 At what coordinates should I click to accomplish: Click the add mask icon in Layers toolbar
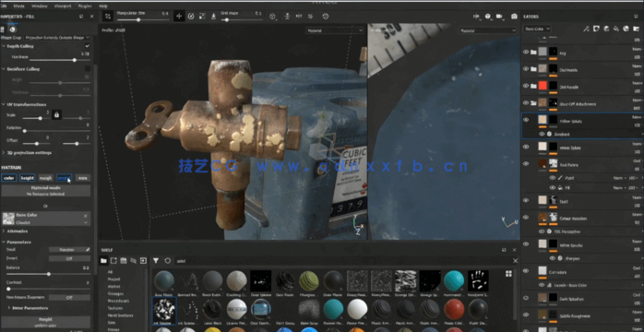[x=596, y=29]
